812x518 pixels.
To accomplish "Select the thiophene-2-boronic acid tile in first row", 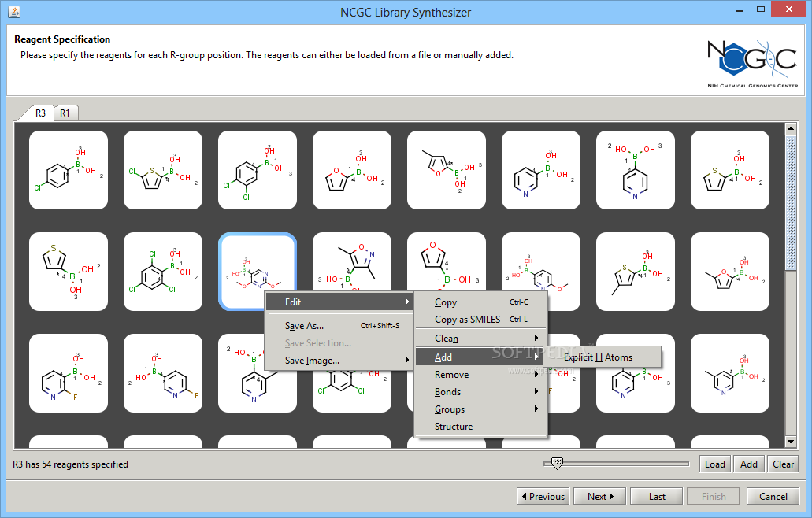I will [730, 170].
